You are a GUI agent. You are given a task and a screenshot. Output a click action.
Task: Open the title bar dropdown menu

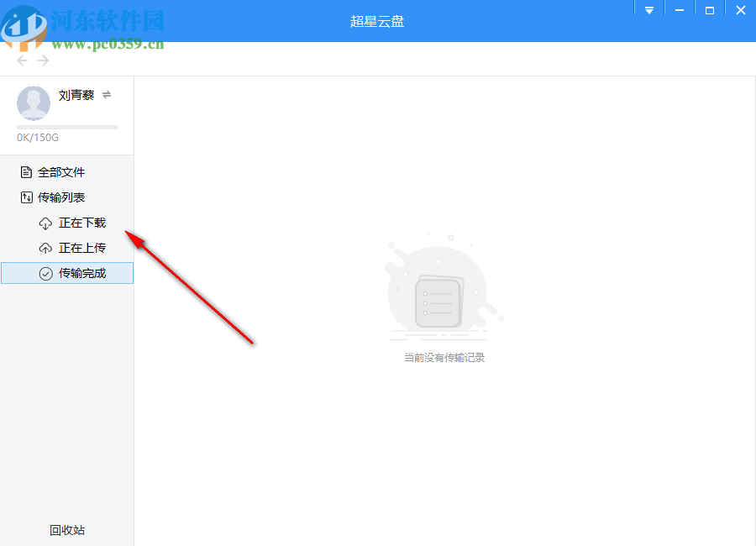(x=649, y=11)
